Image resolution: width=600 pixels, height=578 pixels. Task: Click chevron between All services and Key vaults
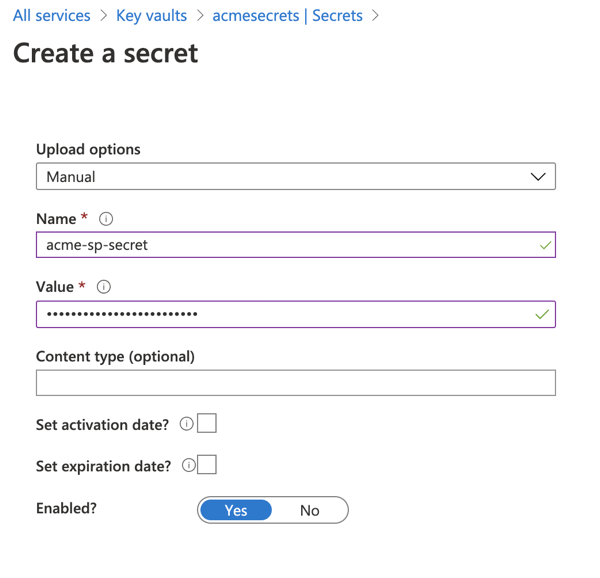103,16
